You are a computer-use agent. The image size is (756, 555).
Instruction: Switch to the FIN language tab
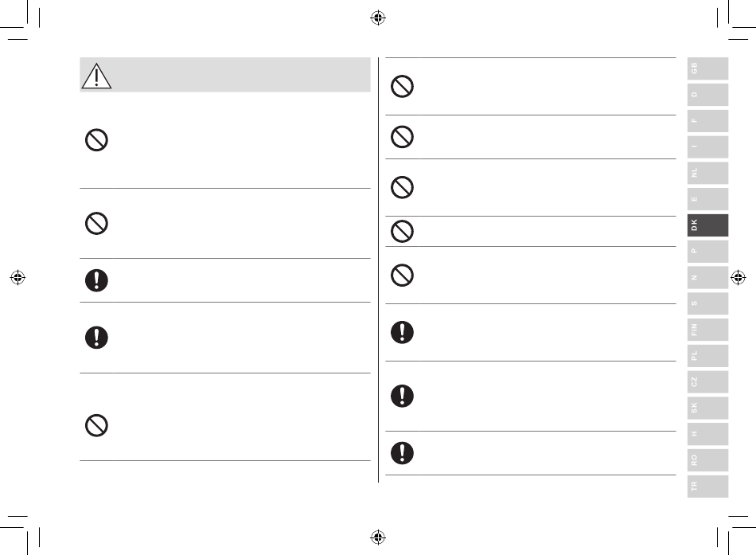(x=707, y=330)
